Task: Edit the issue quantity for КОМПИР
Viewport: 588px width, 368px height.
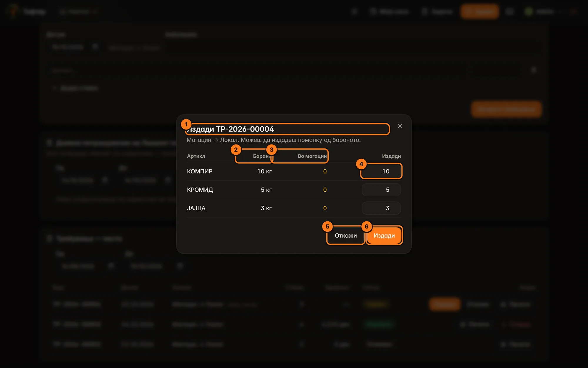Action: coord(381,171)
